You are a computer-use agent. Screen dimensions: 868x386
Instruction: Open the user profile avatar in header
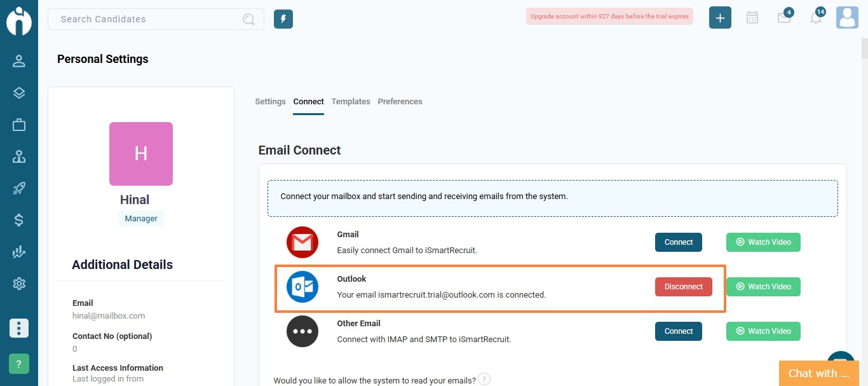click(x=848, y=18)
